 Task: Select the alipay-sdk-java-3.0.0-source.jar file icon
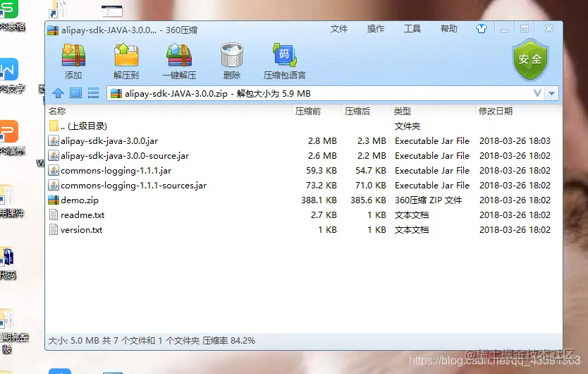point(54,155)
